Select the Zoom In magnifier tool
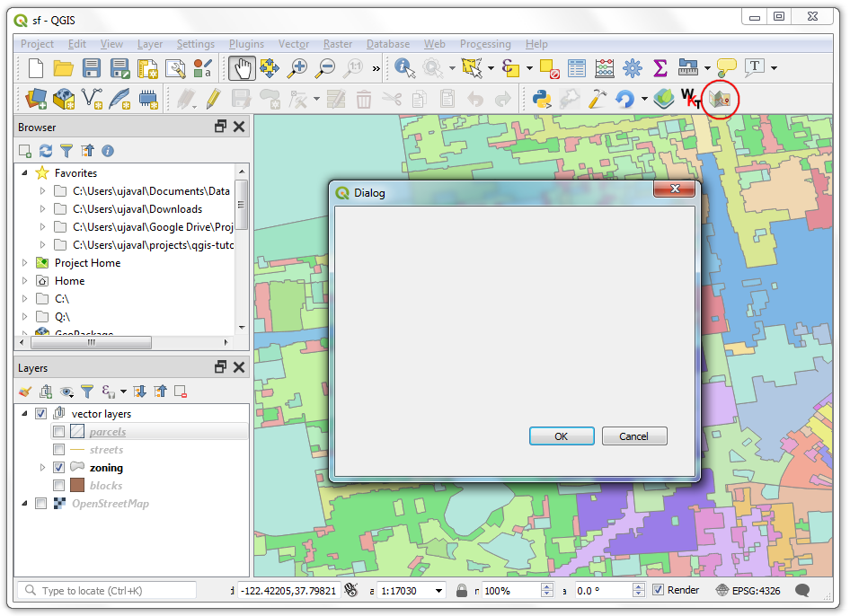This screenshot has height=616, width=850. 297,68
